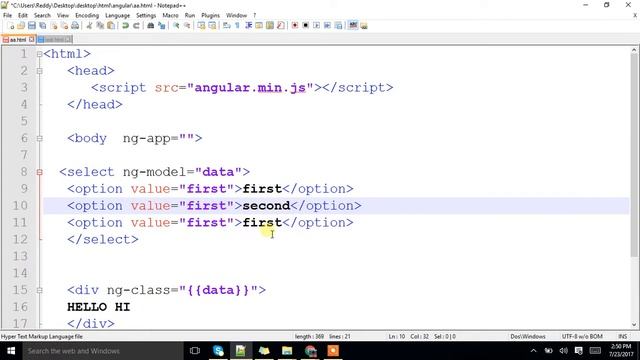The image size is (640, 360).
Task: Click the macro Playback icon
Action: pos(316,26)
